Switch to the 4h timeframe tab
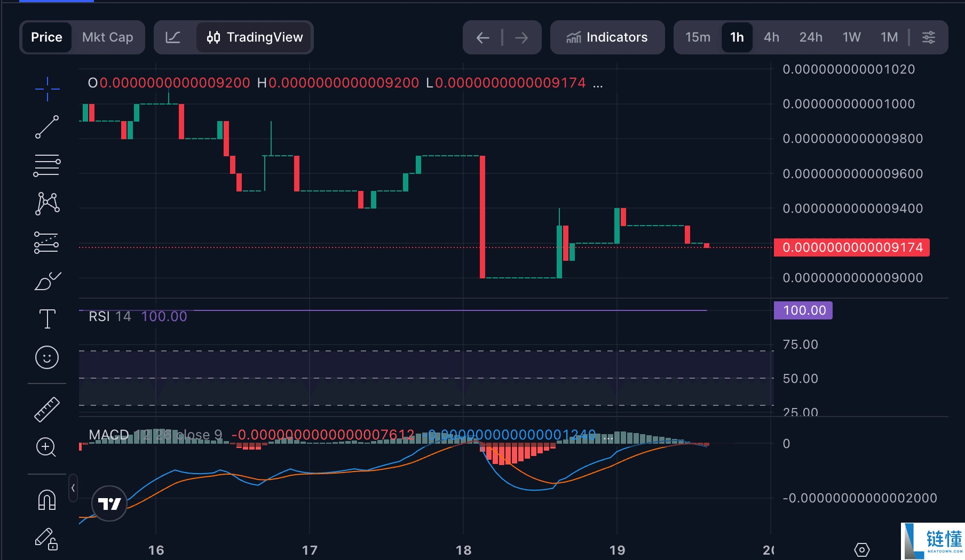965x560 pixels. [x=771, y=37]
